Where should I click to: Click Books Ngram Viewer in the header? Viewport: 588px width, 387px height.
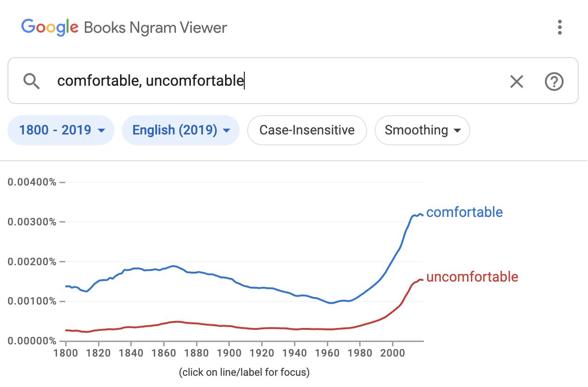(155, 28)
